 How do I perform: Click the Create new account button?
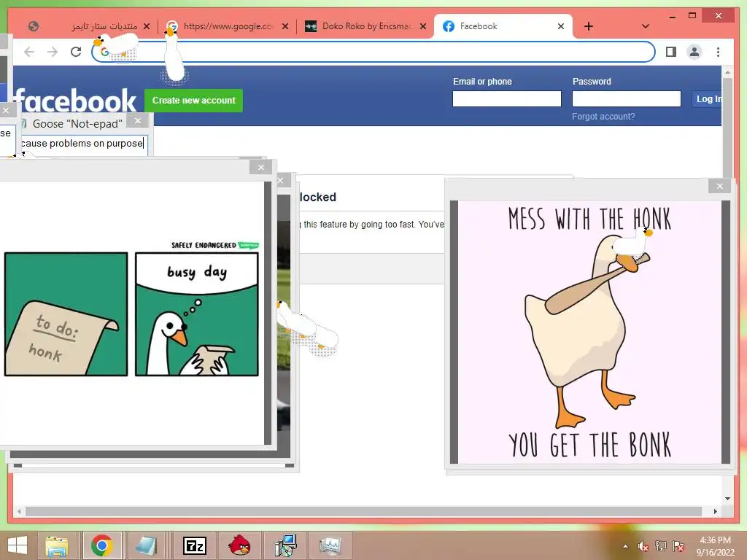193,101
